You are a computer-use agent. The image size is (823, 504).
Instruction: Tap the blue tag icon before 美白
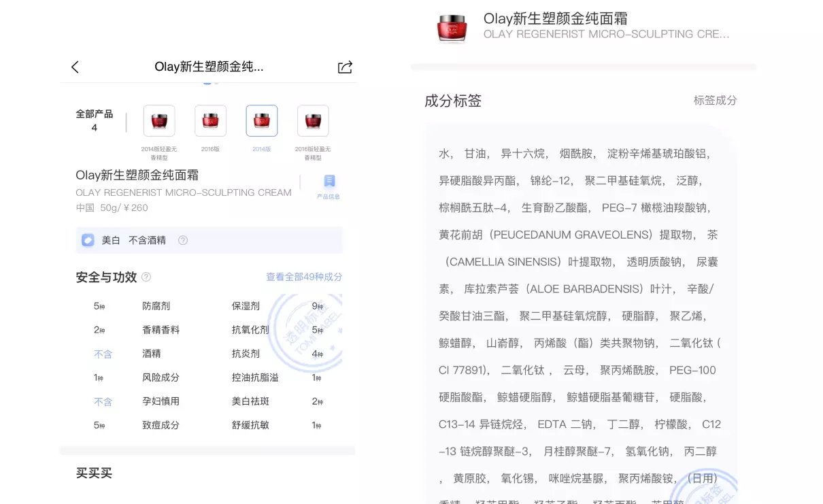click(x=88, y=240)
